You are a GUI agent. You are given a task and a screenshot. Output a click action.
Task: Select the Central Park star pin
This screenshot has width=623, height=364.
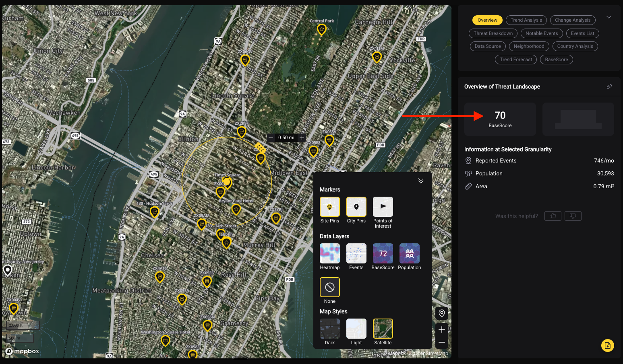click(321, 29)
